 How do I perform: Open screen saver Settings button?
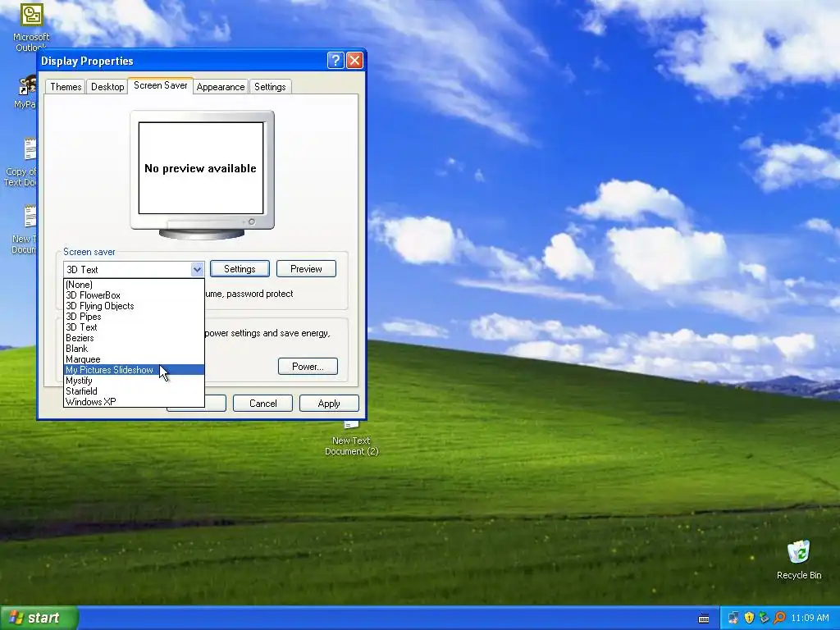[x=240, y=269]
